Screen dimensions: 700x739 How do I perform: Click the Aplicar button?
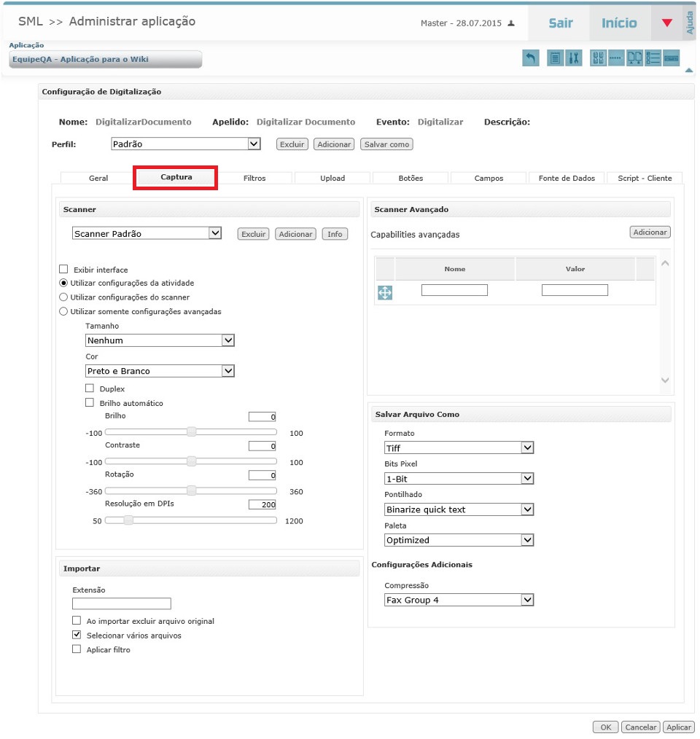[679, 727]
